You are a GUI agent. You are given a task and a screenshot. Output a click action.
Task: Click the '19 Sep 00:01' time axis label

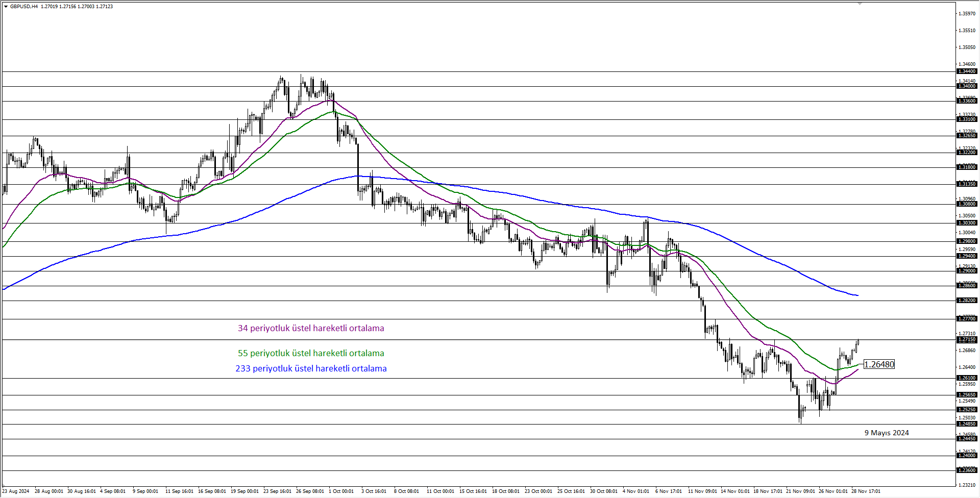tap(244, 491)
